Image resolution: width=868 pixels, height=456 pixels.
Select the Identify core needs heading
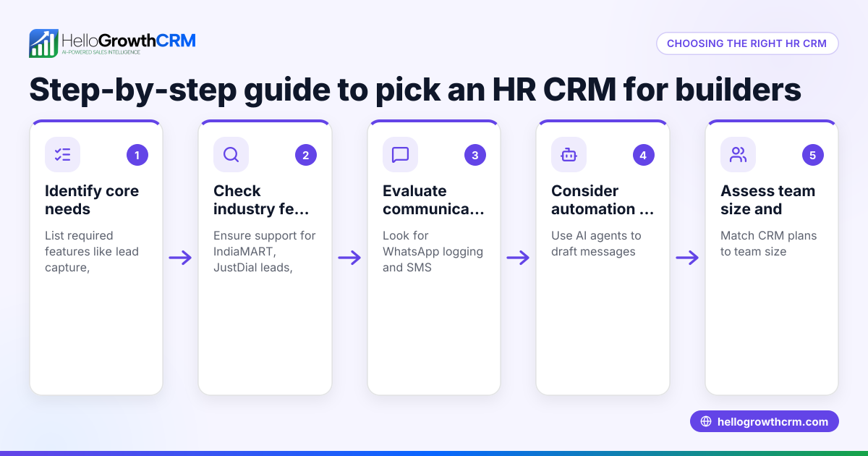coord(92,200)
